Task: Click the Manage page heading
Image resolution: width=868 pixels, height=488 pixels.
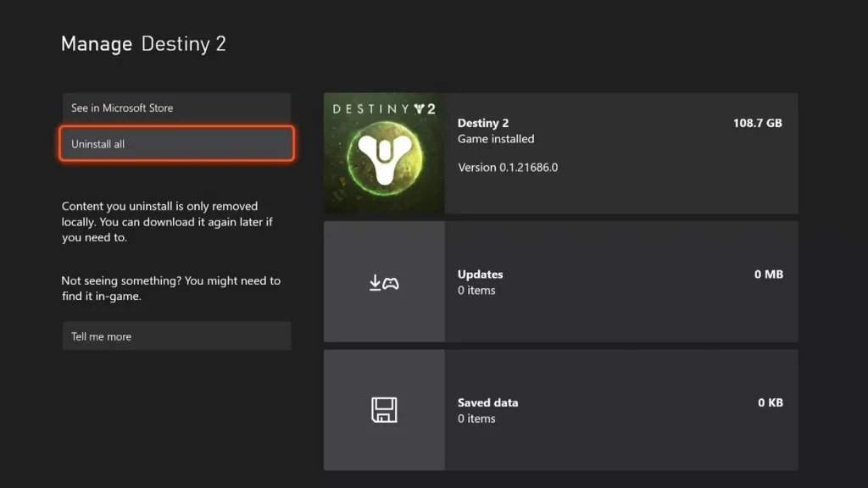Action: pos(97,43)
